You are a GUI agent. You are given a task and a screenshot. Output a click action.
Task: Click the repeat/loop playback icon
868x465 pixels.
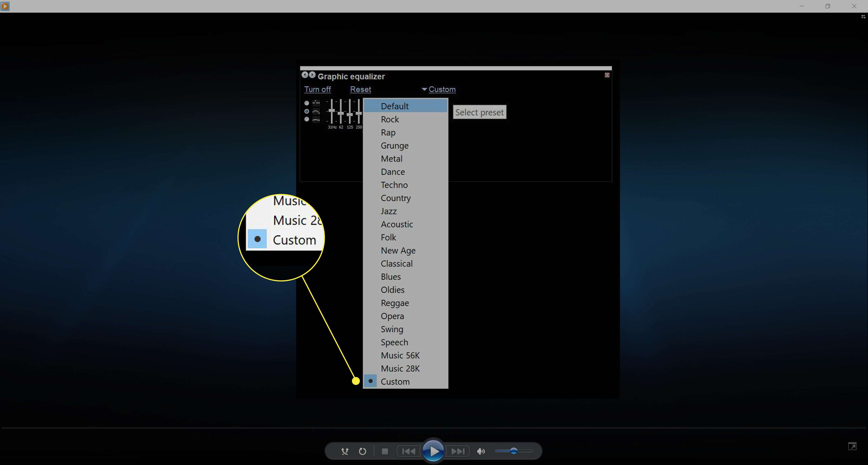pyautogui.click(x=362, y=451)
